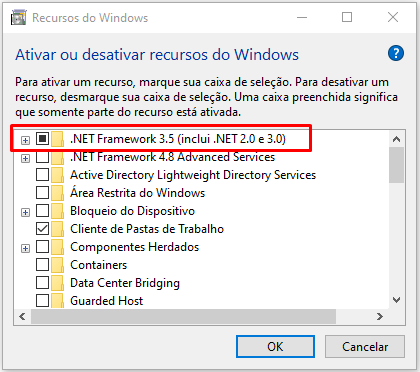Screen dimensions: 420x372
Task: Check the Área Restrita do Windows box
Action: pos(42,193)
